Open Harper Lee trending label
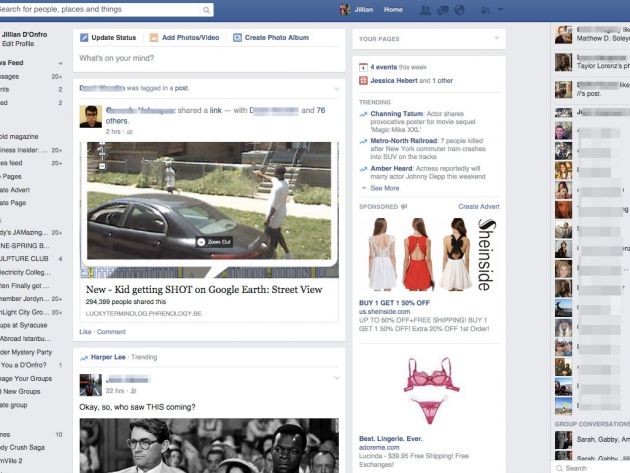The width and height of the screenshot is (630, 473). 108,357
